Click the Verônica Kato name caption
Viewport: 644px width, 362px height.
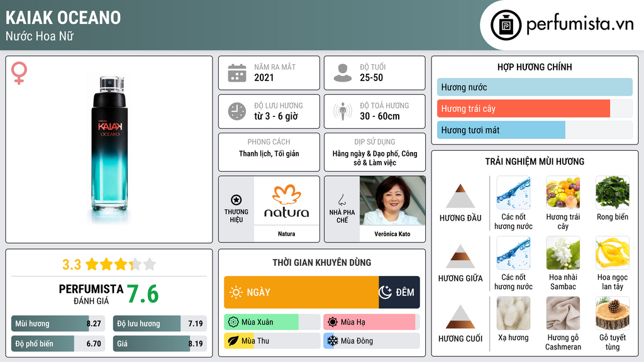392,234
